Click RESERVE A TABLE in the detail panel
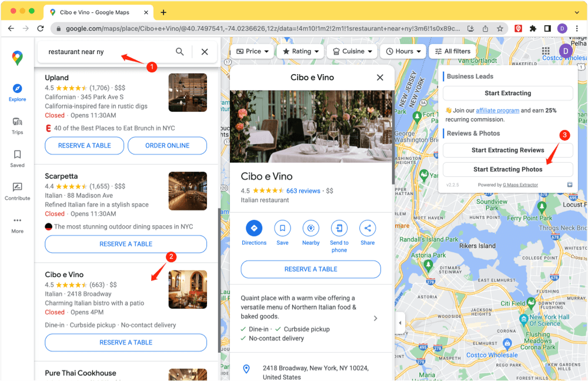The width and height of the screenshot is (588, 381). pos(311,269)
